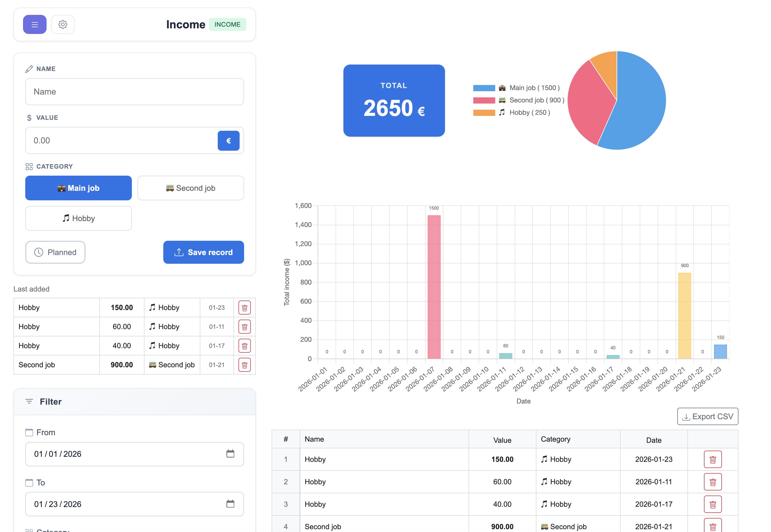The width and height of the screenshot is (771, 532).
Task: Switch category to Second job
Action: point(190,188)
